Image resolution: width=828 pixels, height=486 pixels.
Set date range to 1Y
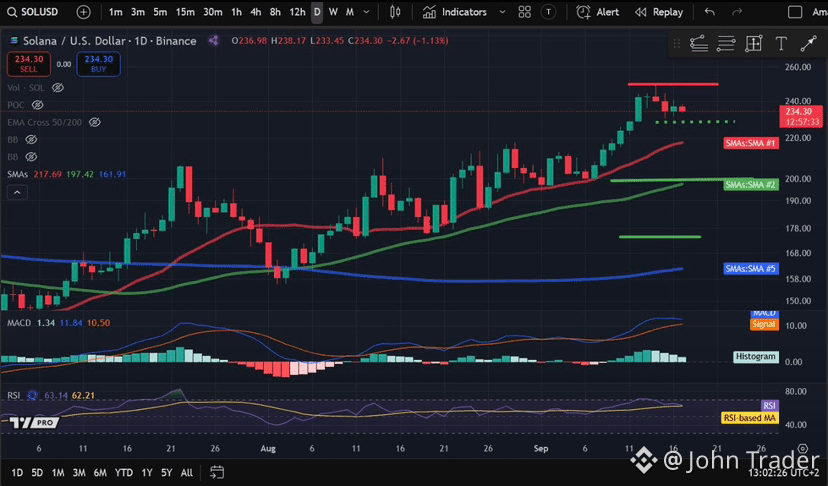[x=147, y=473]
